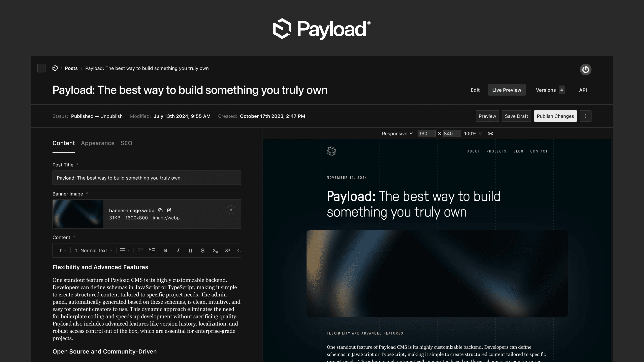This screenshot has width=644, height=362.
Task: Click the banner image thumbnail
Action: tap(78, 214)
